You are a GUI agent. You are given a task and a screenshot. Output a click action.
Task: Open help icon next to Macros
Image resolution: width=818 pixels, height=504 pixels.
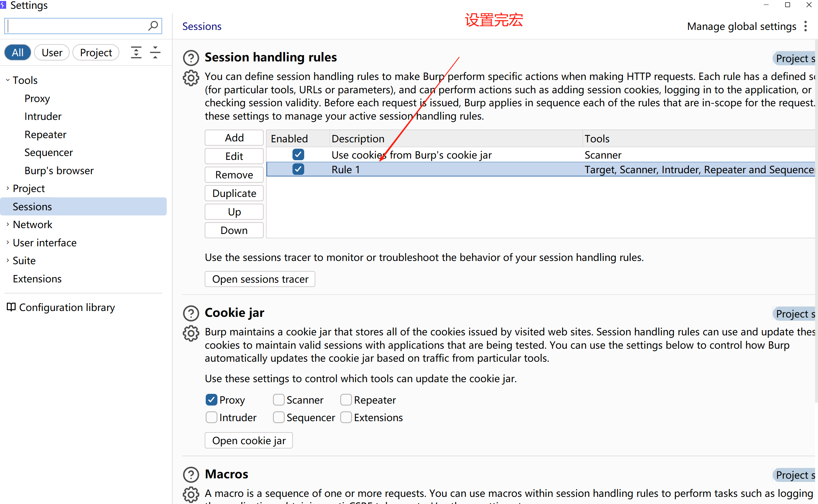191,475
